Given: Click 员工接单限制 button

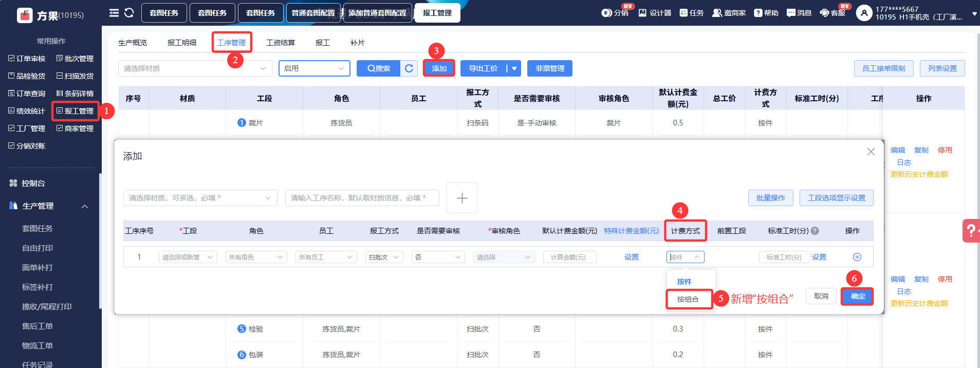Looking at the screenshot, I should click(x=884, y=68).
